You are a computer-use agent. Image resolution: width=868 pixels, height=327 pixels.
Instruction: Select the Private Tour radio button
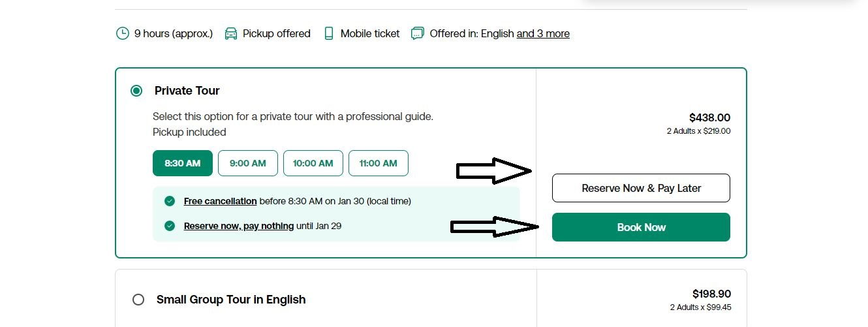[x=136, y=91]
